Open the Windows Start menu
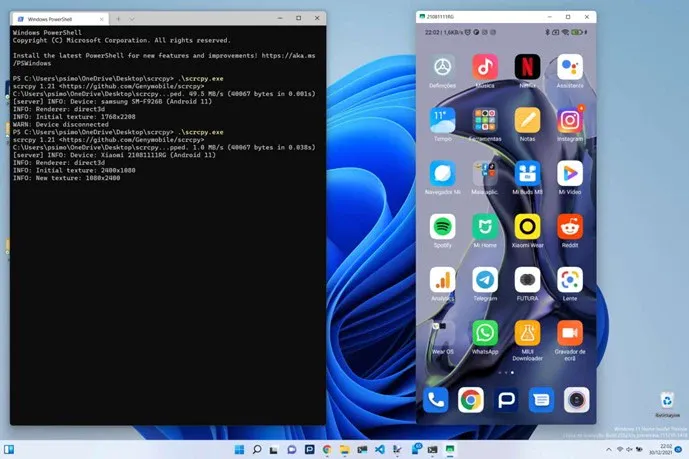The width and height of the screenshot is (689, 459). [x=239, y=449]
